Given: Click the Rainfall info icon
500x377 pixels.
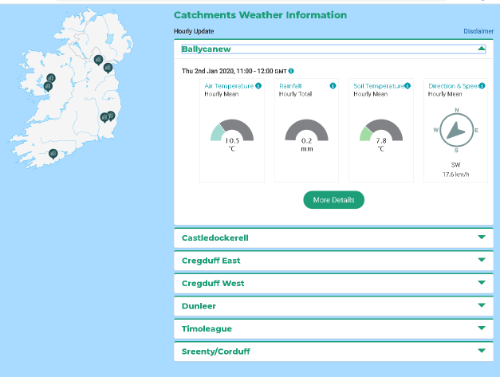Looking at the screenshot, I should (333, 86).
